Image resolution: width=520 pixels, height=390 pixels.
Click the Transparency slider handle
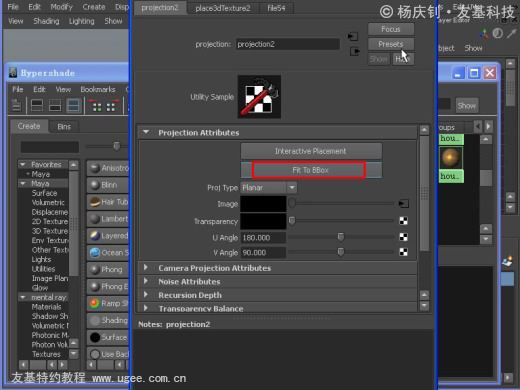tap(292, 220)
